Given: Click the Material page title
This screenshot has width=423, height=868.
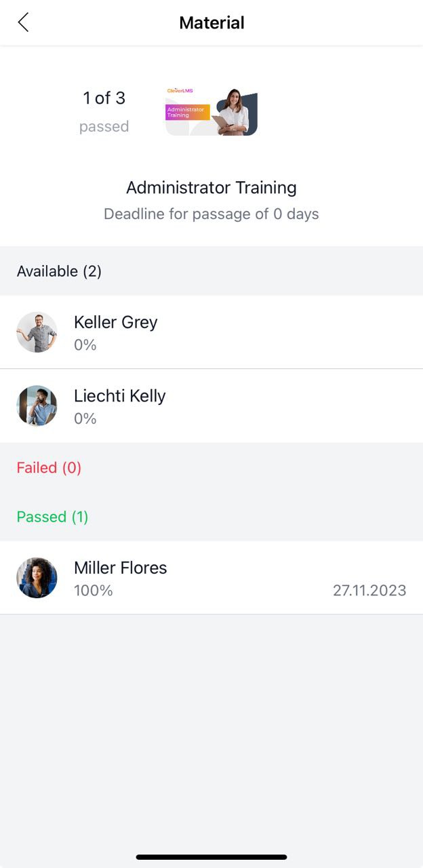Looking at the screenshot, I should pyautogui.click(x=211, y=22).
